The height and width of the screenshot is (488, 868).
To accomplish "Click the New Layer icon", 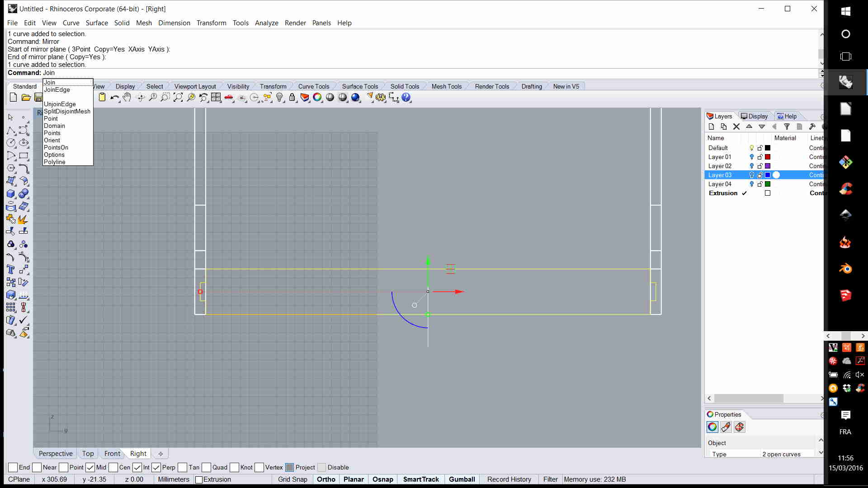I will coord(711,127).
